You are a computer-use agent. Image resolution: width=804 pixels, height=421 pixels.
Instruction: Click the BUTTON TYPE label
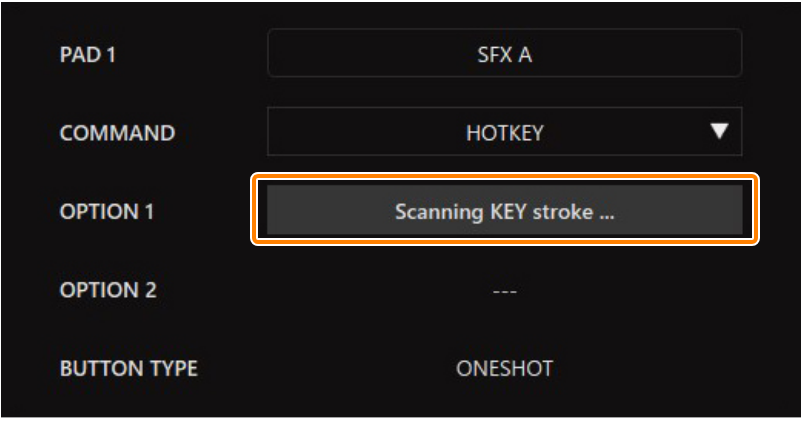coord(129,368)
